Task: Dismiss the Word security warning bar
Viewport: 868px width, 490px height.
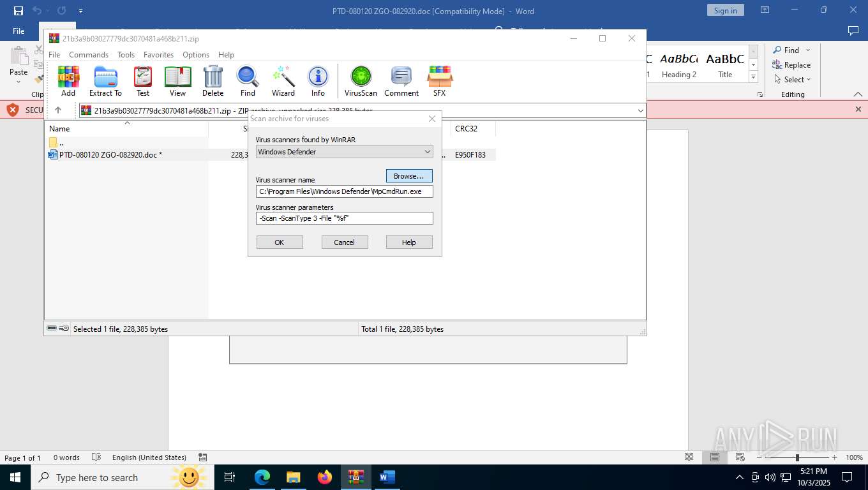Action: 858,109
